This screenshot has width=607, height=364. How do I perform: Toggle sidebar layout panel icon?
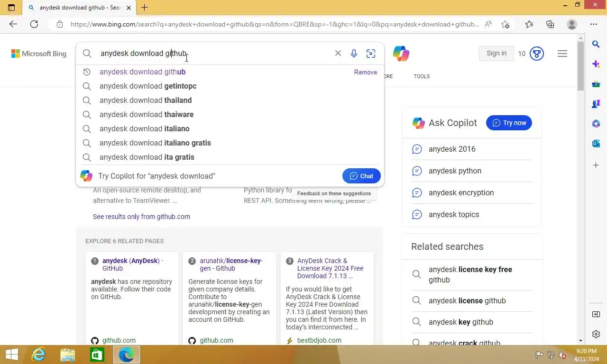596,314
